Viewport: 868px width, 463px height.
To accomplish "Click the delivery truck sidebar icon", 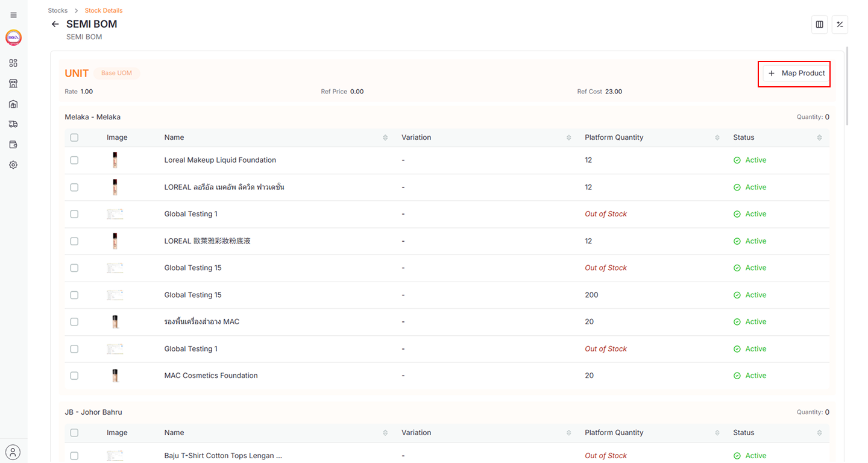I will tap(13, 124).
